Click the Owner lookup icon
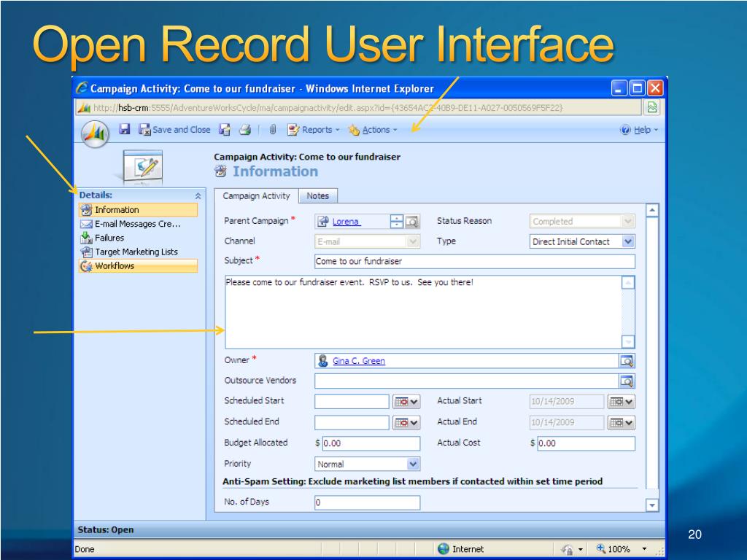Viewport: 747px width, 560px height. tap(627, 361)
